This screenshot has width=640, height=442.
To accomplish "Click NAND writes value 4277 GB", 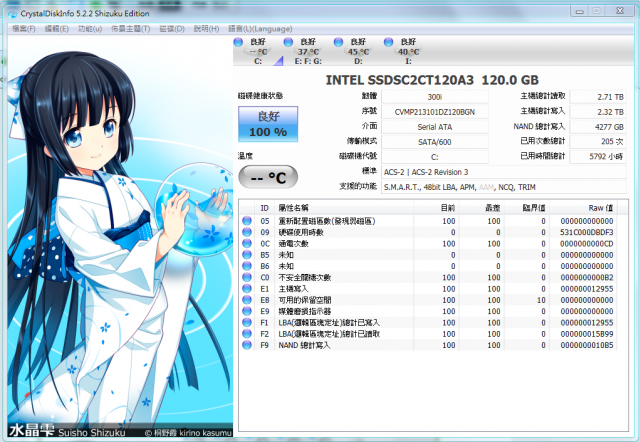I will click(598, 127).
